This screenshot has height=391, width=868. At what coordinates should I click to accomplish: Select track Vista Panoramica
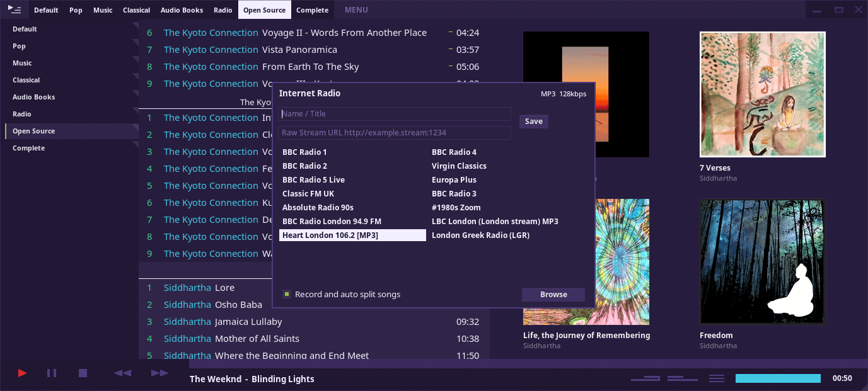click(x=299, y=50)
